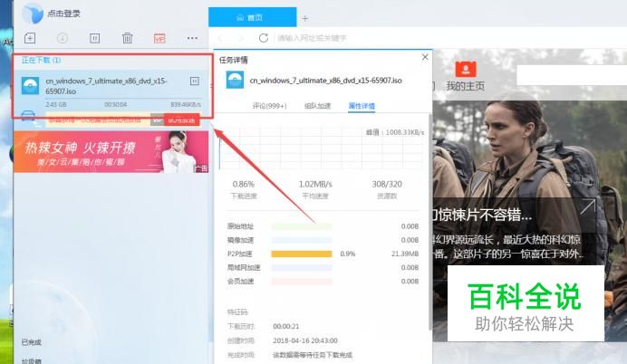Click 点击登录 to sign in
Screen dimensions: 627x364
[63, 14]
